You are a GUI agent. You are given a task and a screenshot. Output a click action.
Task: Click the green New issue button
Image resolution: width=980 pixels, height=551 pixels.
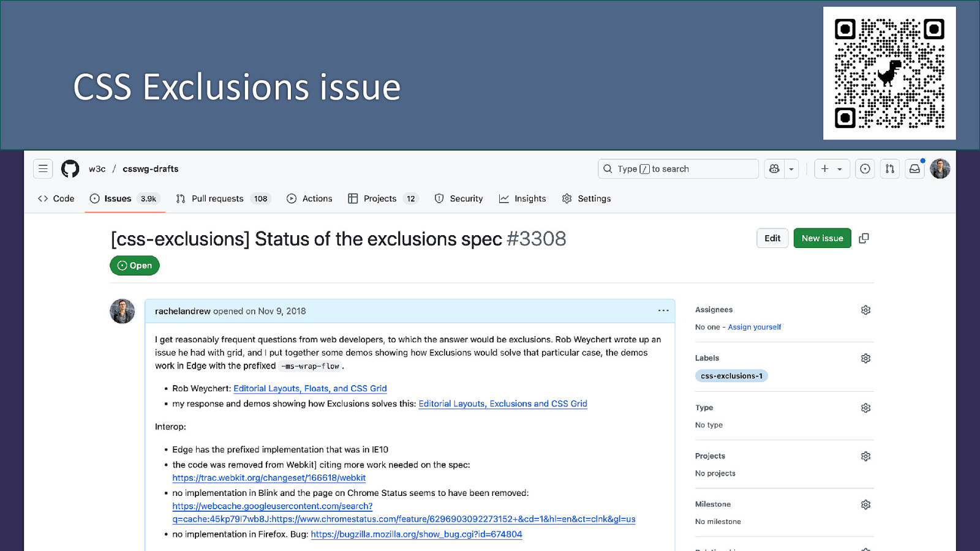[x=823, y=238]
